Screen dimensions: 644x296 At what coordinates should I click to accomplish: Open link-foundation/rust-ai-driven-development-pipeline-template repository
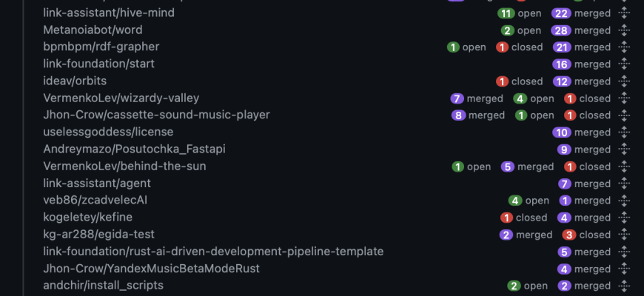pyautogui.click(x=213, y=252)
